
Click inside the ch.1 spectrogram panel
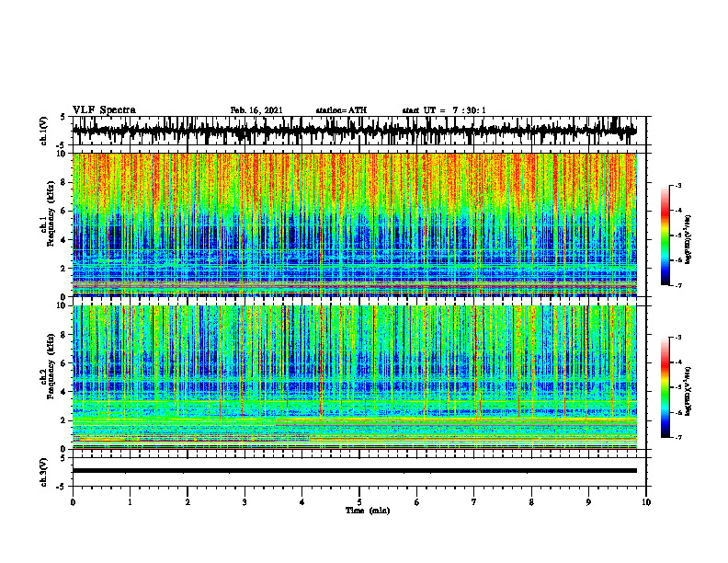pos(354,224)
